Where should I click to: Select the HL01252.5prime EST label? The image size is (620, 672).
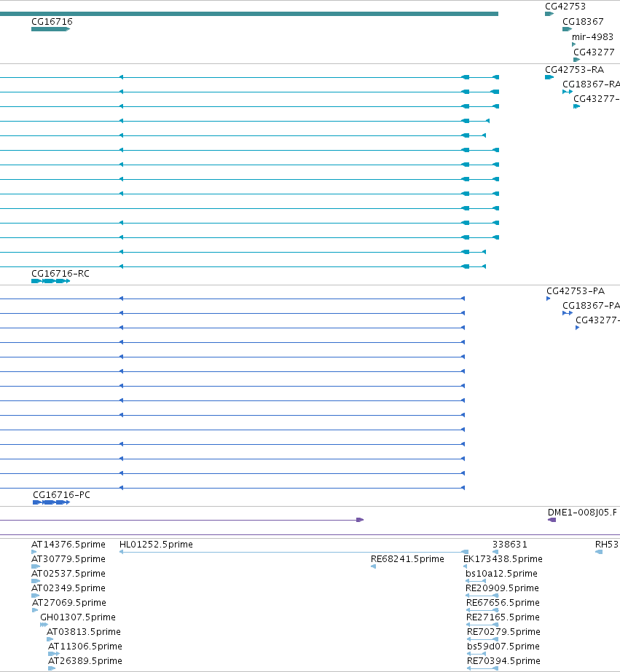(x=156, y=545)
